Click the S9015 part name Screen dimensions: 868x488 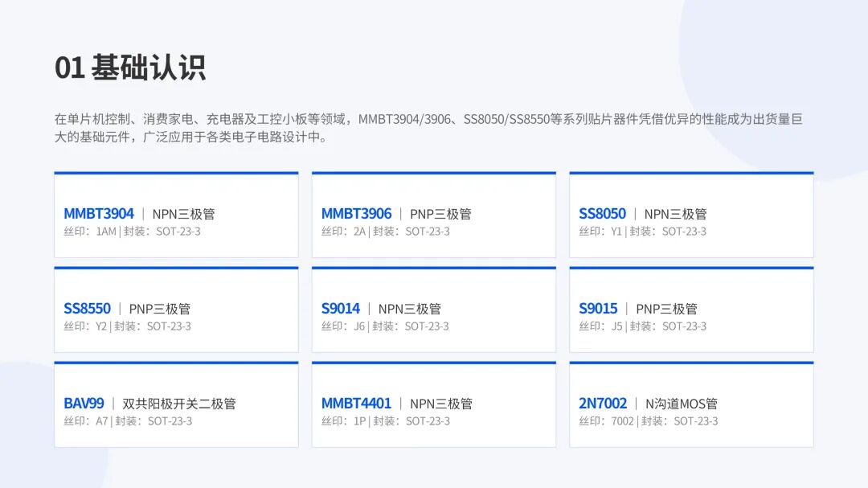598,309
